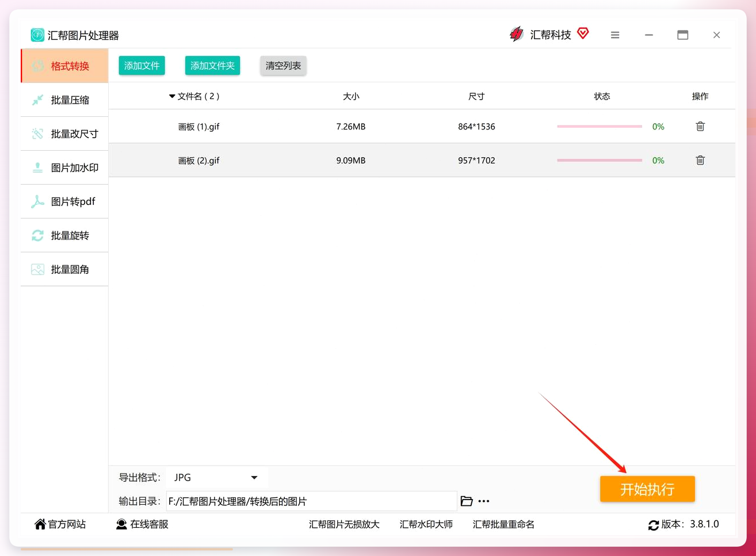
Task: Open output folder icon beside directory path
Action: (x=467, y=501)
